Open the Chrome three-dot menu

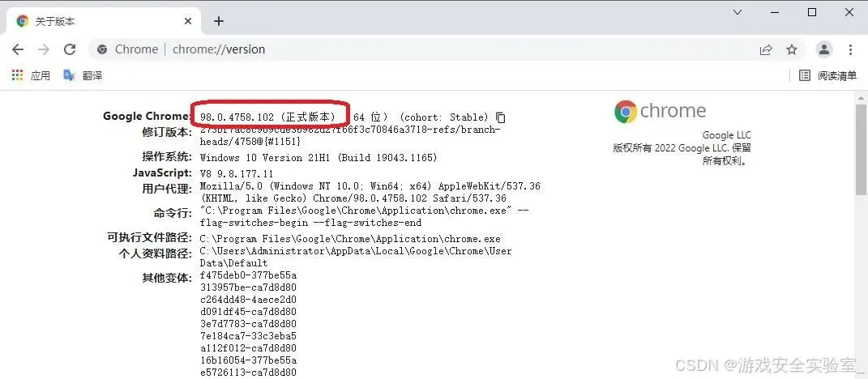(851, 49)
